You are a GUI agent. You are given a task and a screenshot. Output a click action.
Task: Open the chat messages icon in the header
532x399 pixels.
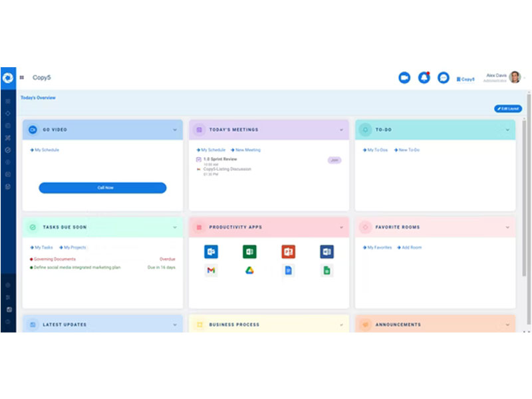[x=444, y=78]
